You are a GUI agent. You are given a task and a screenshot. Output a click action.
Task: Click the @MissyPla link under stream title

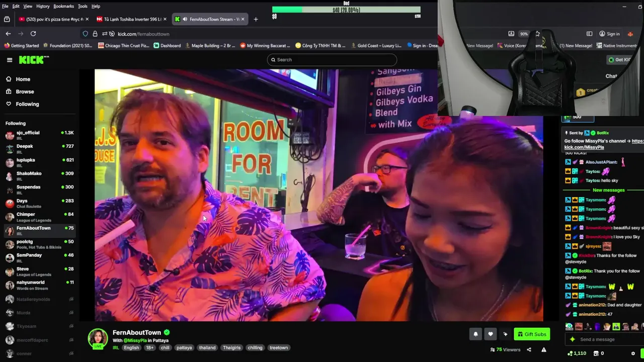(135, 340)
